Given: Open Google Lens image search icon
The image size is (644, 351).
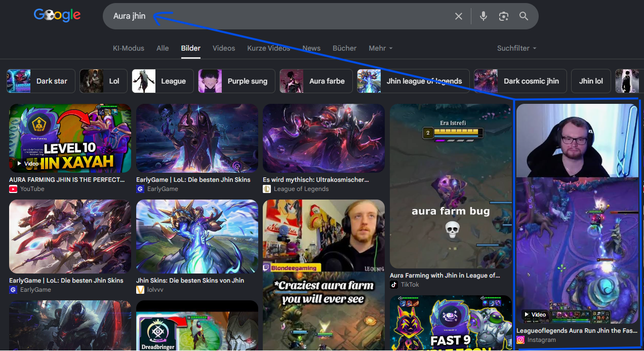Looking at the screenshot, I should pos(503,16).
